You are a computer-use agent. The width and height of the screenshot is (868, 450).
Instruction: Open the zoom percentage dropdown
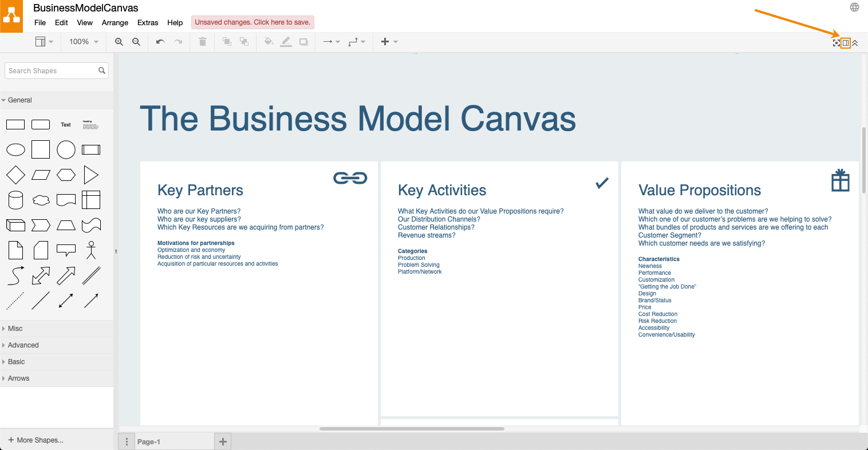(83, 42)
